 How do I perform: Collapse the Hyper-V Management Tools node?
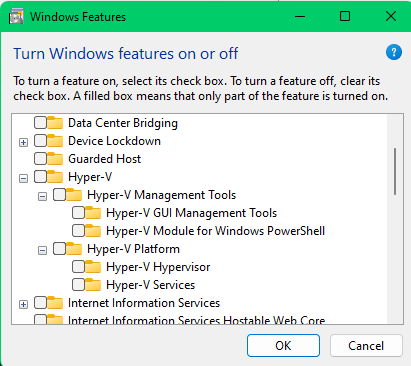[x=42, y=197]
